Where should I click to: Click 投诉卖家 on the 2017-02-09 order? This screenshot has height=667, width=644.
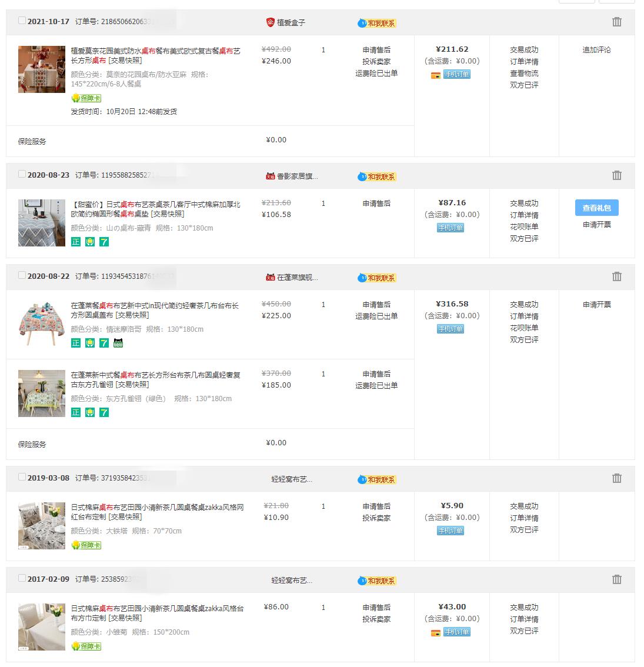coord(376,619)
